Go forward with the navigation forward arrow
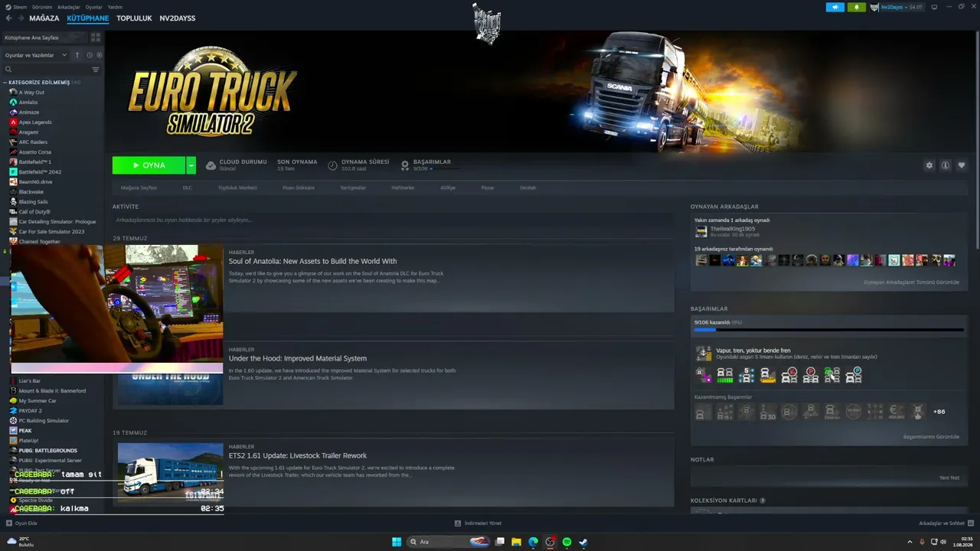Viewport: 980px width, 551px height. [x=21, y=18]
